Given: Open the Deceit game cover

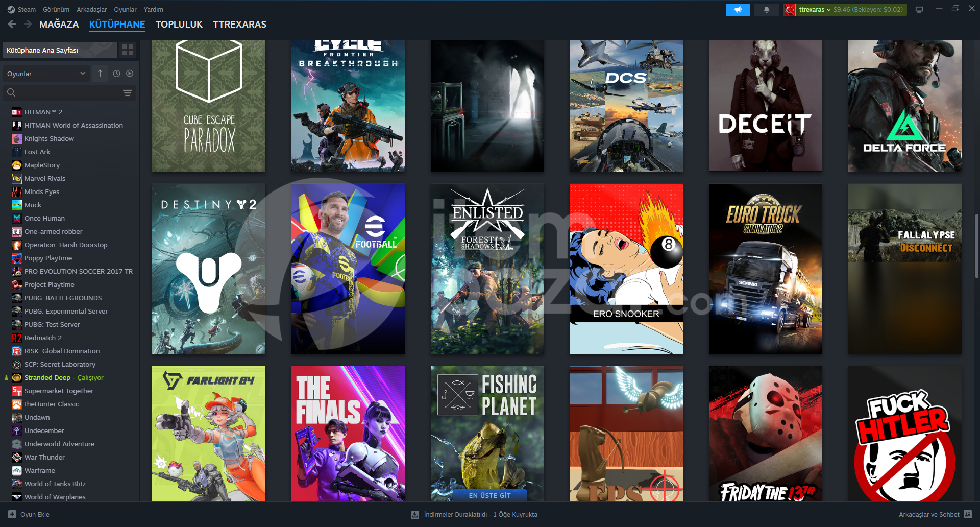Looking at the screenshot, I should [766, 106].
